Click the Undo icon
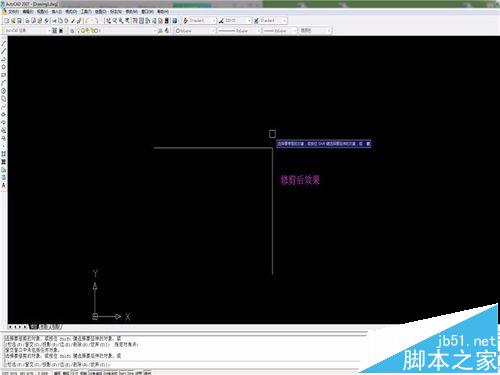Viewport: 500px width, 375px height. (86, 21)
